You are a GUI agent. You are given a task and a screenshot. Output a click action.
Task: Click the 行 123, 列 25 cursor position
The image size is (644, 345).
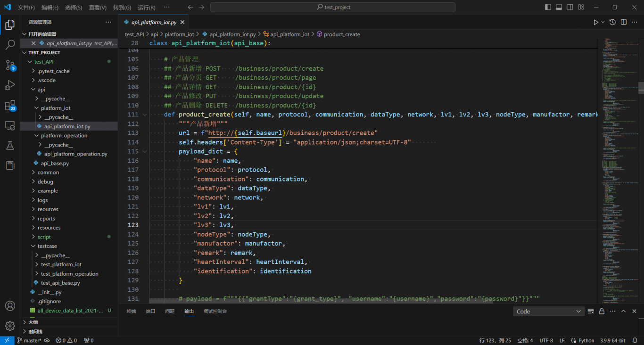pos(495,340)
